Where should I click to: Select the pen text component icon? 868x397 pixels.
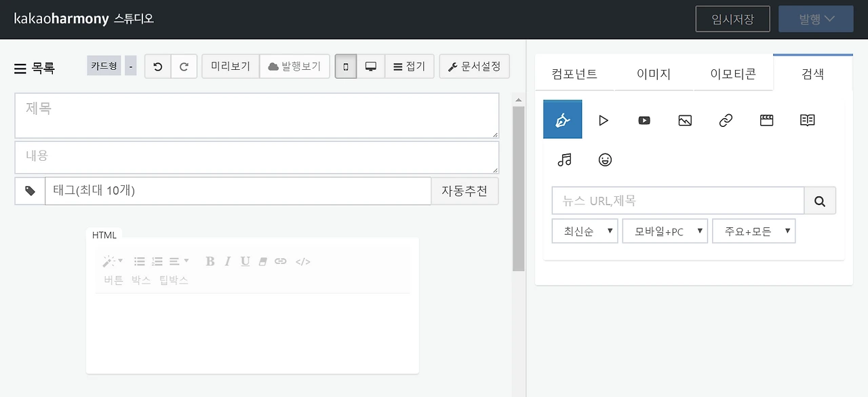tap(562, 119)
